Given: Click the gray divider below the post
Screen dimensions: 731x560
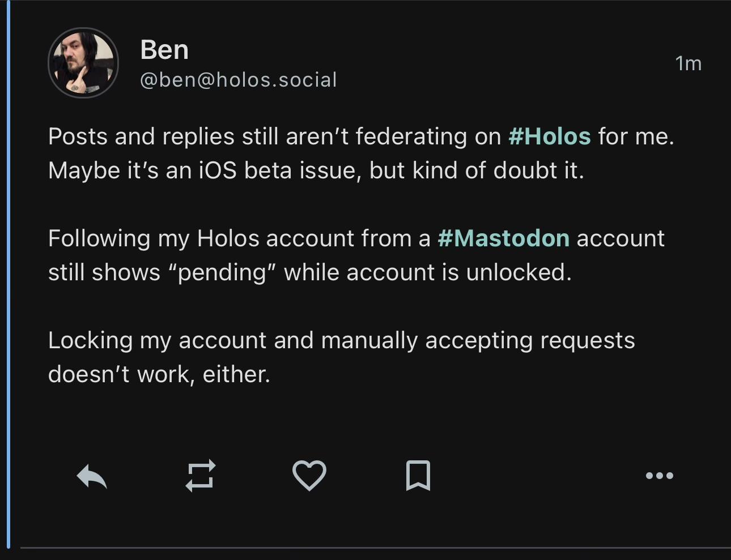Looking at the screenshot, I should tap(376, 548).
